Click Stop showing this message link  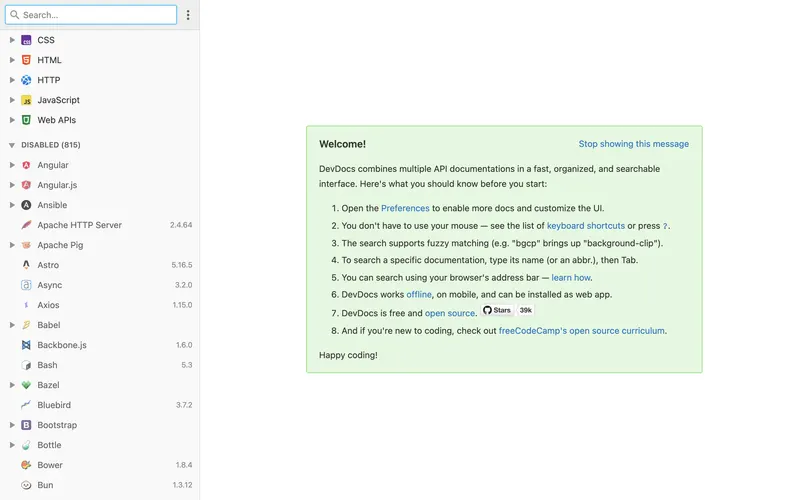634,144
